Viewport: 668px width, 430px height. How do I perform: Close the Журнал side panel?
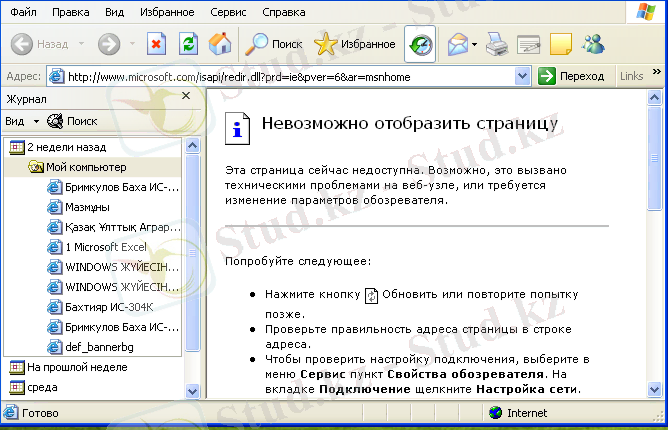[186, 98]
